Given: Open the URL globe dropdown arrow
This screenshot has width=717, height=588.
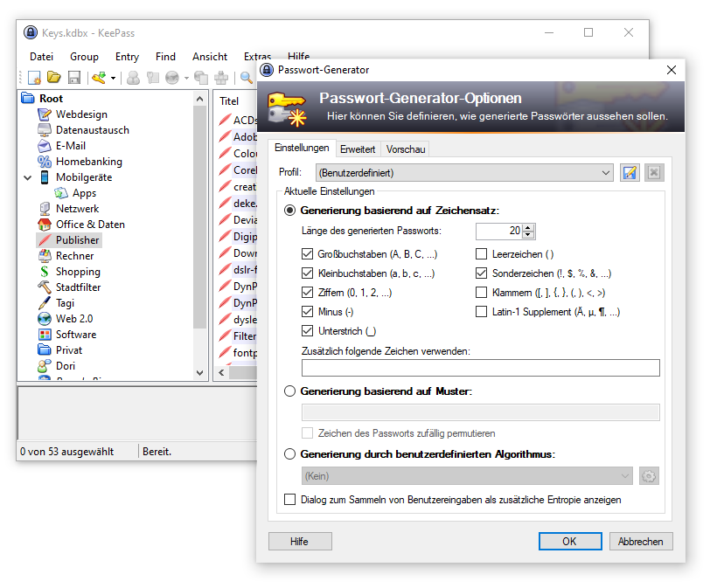Looking at the screenshot, I should 186,78.
